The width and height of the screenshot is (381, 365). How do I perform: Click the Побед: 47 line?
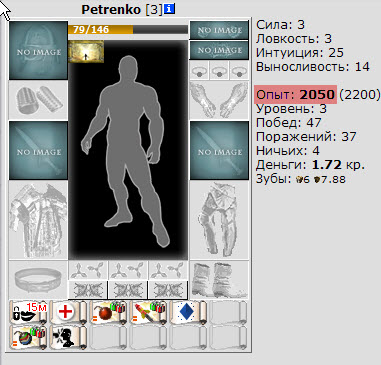tap(288, 123)
